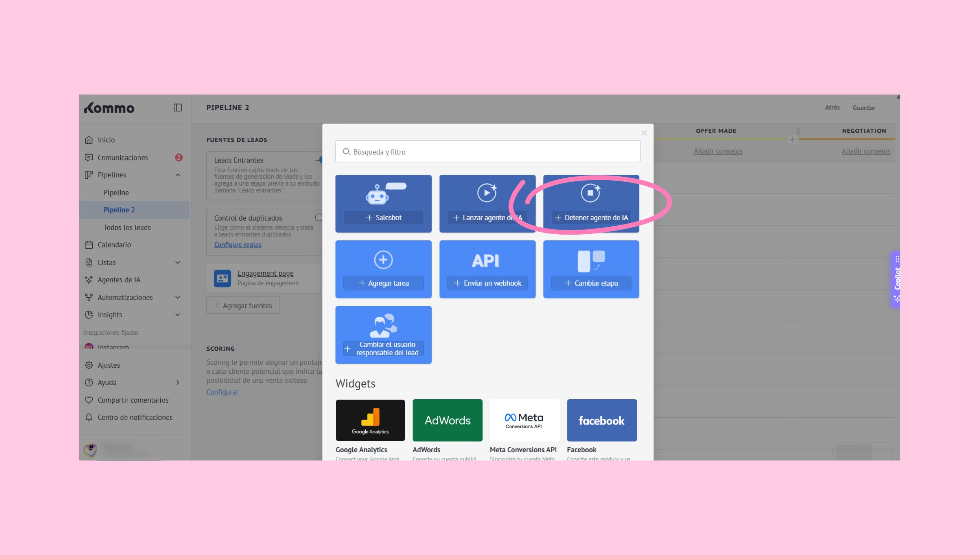This screenshot has width=980, height=555.
Task: Pick the API Enviar un webhook tile
Action: point(487,269)
